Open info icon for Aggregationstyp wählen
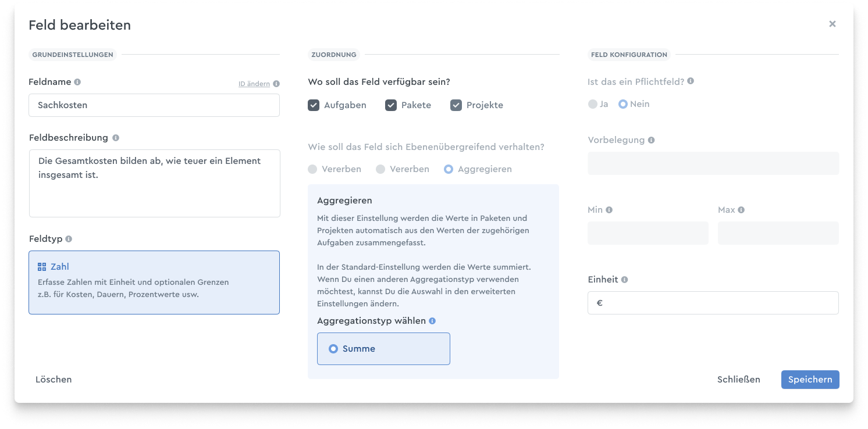868x429 pixels. point(432,321)
